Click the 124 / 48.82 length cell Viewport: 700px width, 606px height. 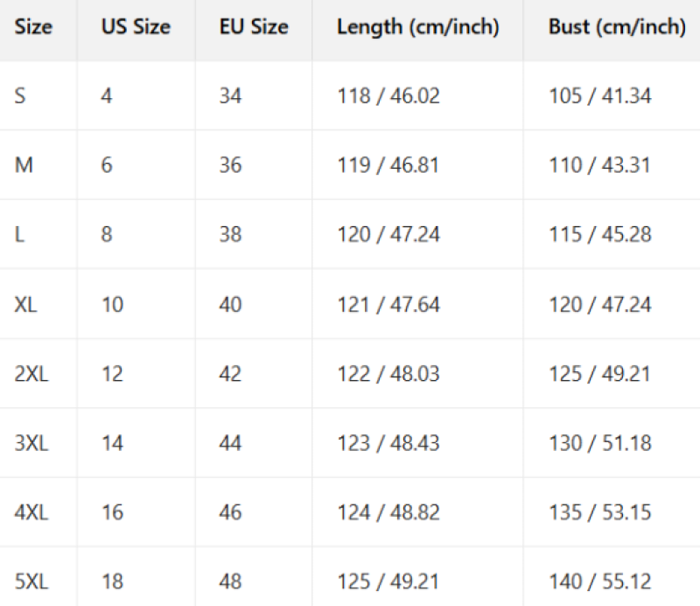388,512
